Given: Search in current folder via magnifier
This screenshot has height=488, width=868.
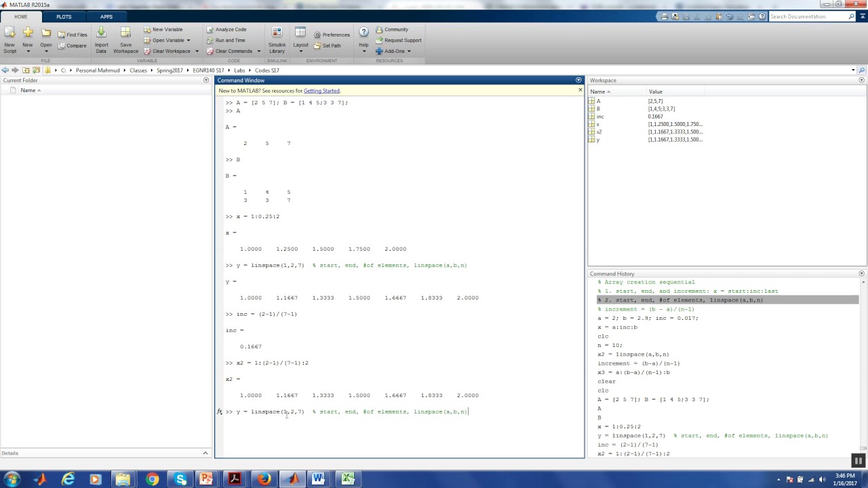Looking at the screenshot, I should pyautogui.click(x=862, y=70).
